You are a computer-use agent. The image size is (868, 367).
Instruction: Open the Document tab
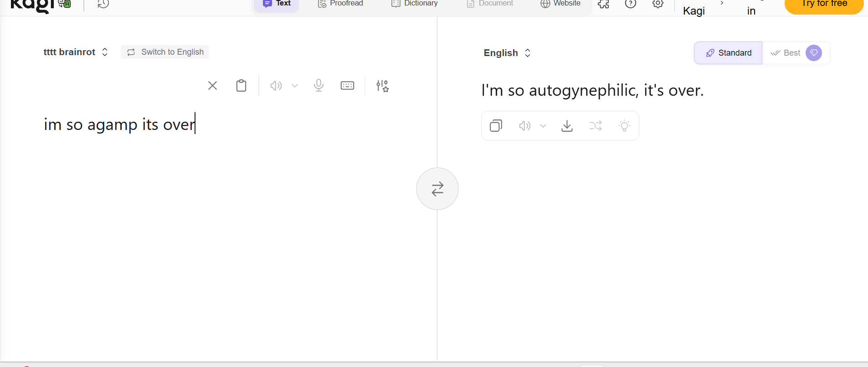[x=490, y=4]
